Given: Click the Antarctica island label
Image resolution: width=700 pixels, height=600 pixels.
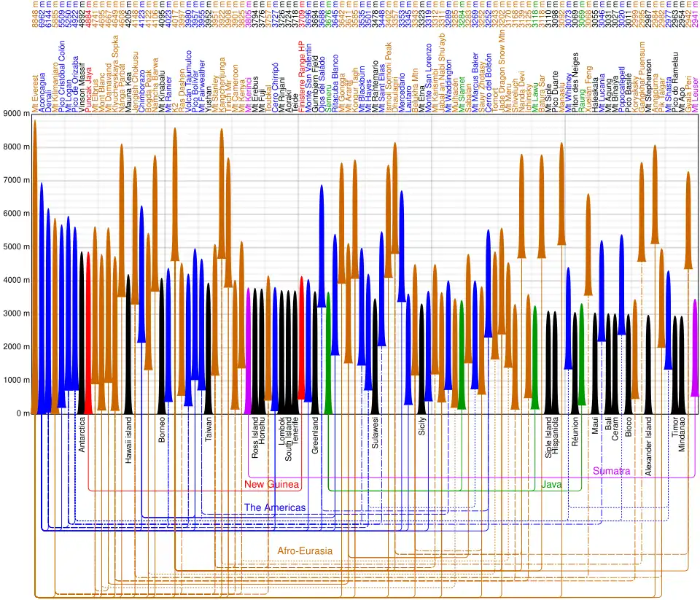Looking at the screenshot, I should [x=82, y=435].
